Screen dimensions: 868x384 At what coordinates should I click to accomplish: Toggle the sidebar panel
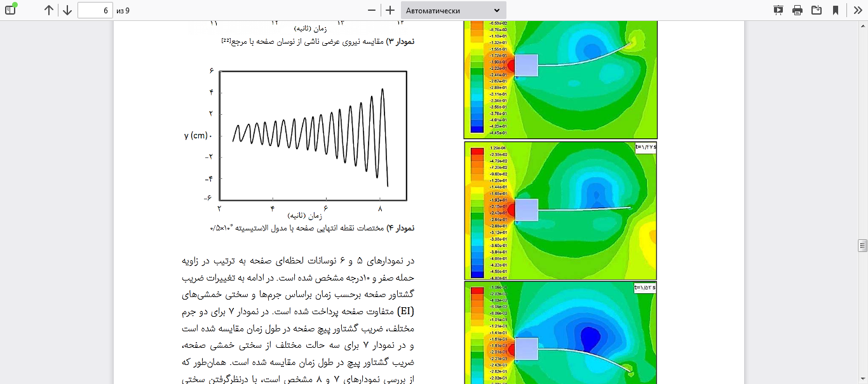pyautogui.click(x=10, y=10)
